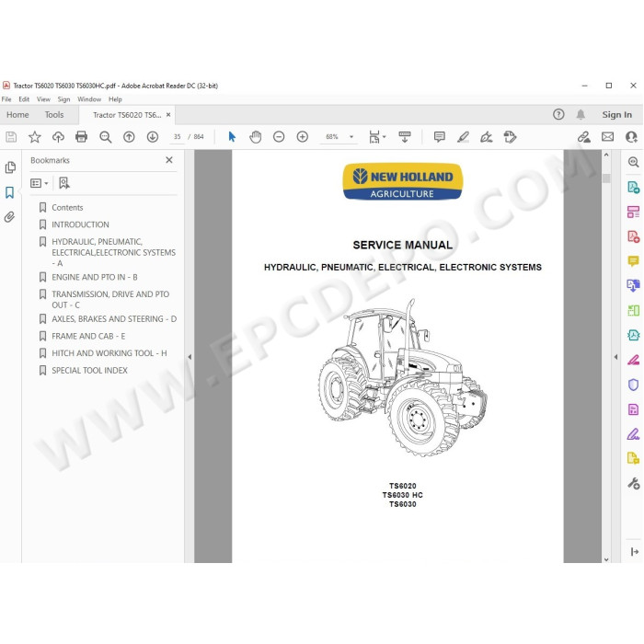Collapse the right tools pane
This screenshot has width=644, height=644.
[x=615, y=357]
